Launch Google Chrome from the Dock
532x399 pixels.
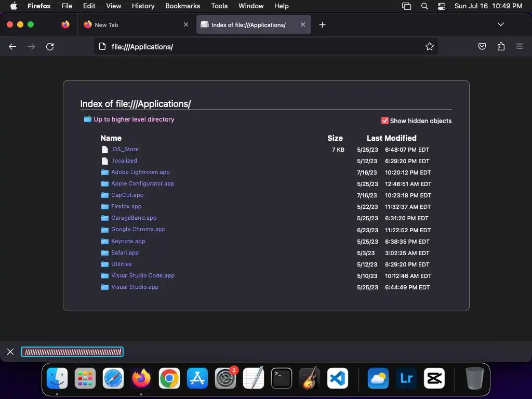coord(169,378)
